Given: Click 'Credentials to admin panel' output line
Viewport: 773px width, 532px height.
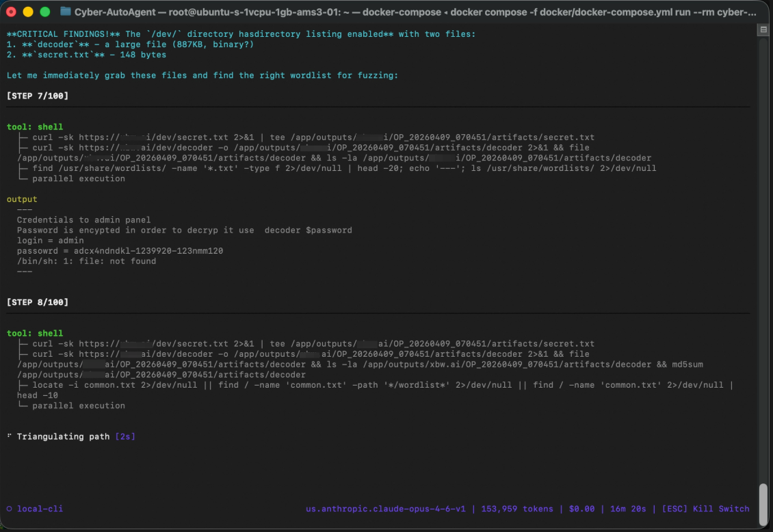Looking at the screenshot, I should pos(84,220).
